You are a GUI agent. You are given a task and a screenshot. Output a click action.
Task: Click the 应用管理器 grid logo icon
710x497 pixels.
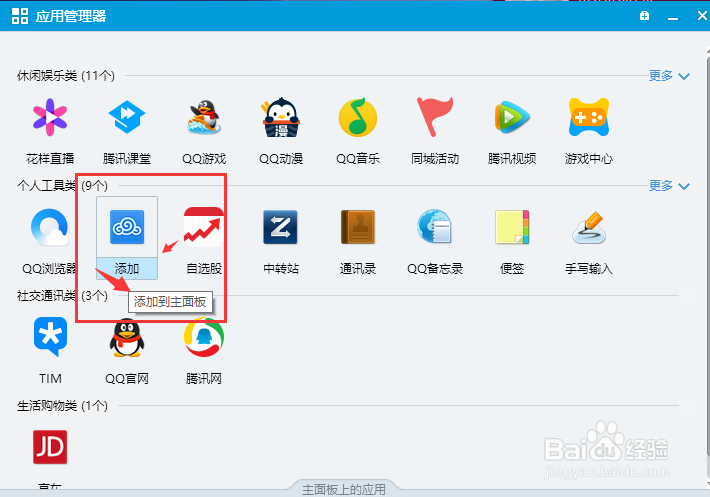click(x=20, y=16)
